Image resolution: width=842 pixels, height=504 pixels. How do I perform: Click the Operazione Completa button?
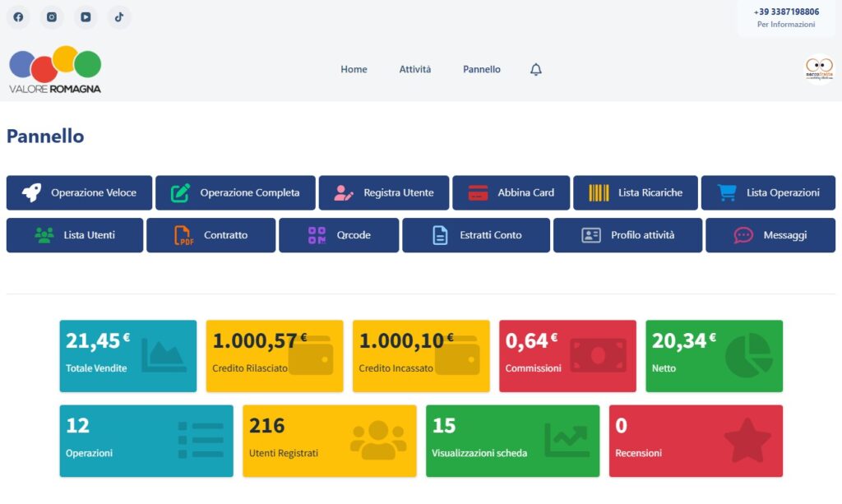235,193
